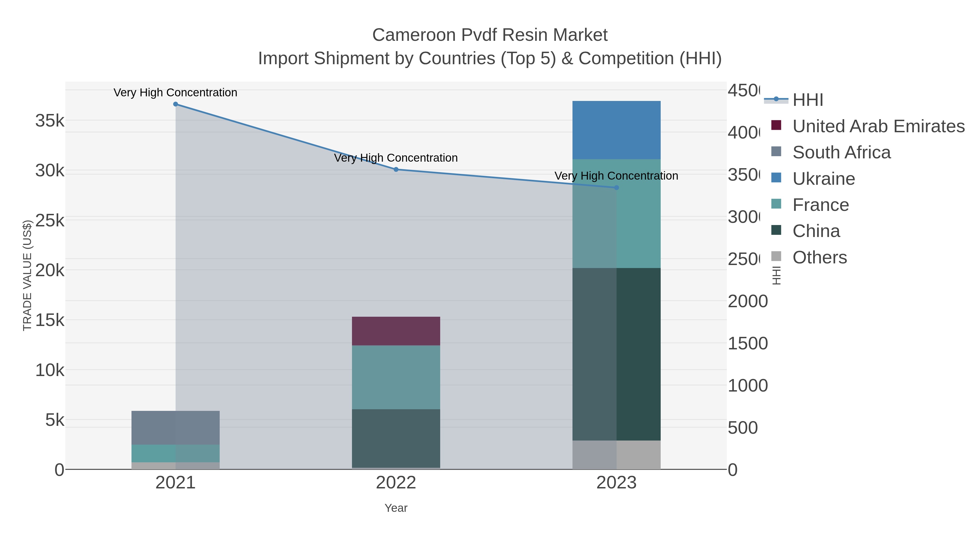Click the 35k y-axis tick label

click(x=50, y=121)
